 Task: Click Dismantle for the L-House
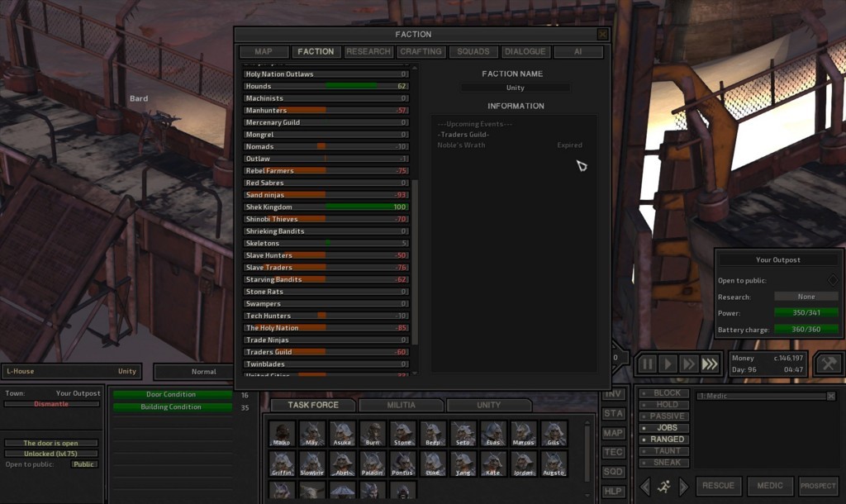(x=51, y=404)
